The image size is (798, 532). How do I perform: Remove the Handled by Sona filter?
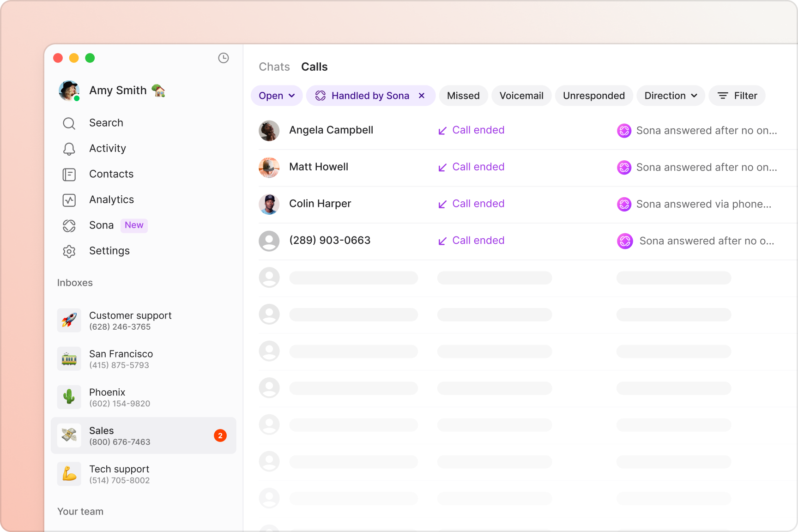(x=422, y=96)
